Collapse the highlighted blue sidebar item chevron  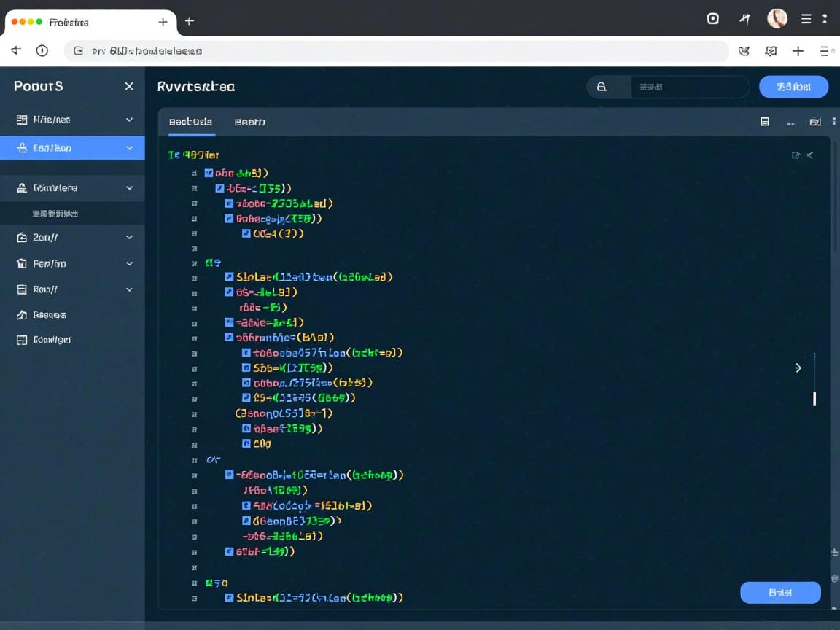click(129, 148)
